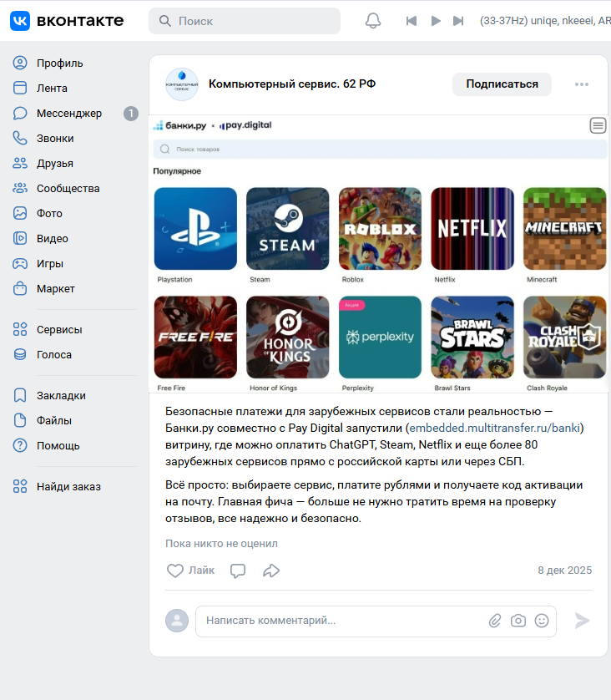Click the hamburger menu icon in image
The image size is (611, 700).
(x=598, y=125)
